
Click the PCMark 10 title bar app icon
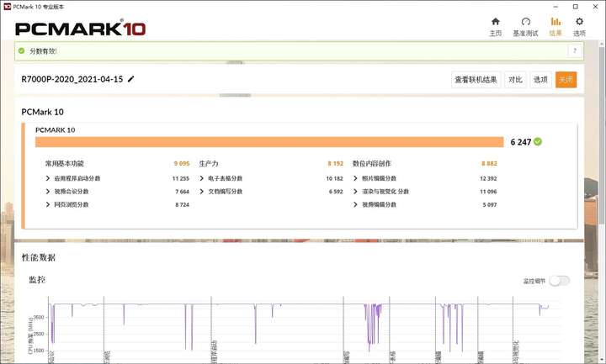(x=7, y=7)
